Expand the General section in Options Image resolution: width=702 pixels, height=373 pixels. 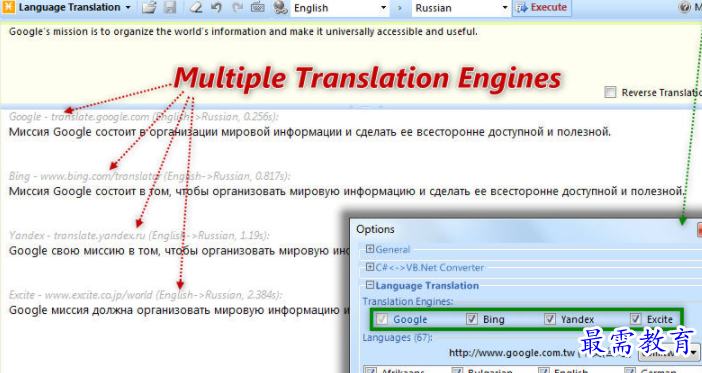(x=370, y=249)
